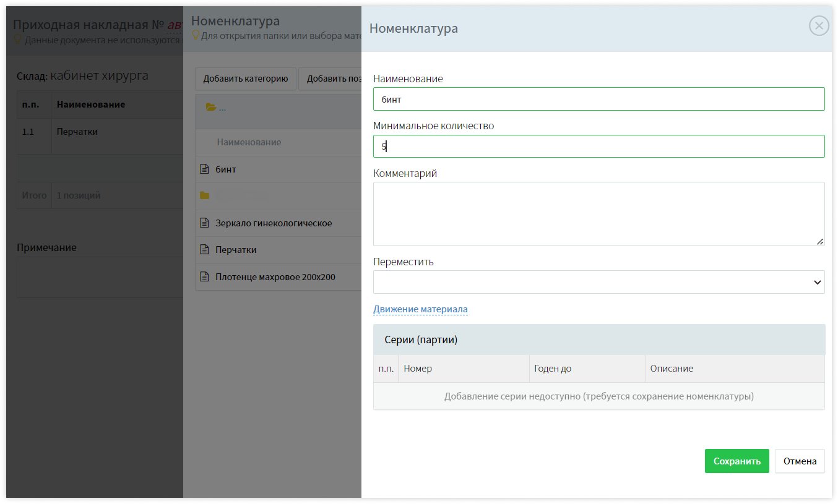Select Зеркало гинекологическое in the list

pos(274,223)
